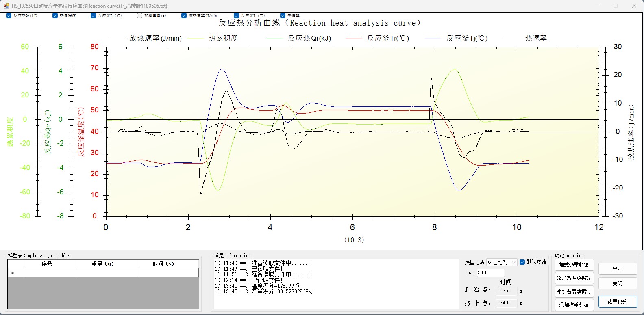The height and width of the screenshot is (315, 644).
Task: Uncheck the 热速率 checkbox at top
Action: 283,16
